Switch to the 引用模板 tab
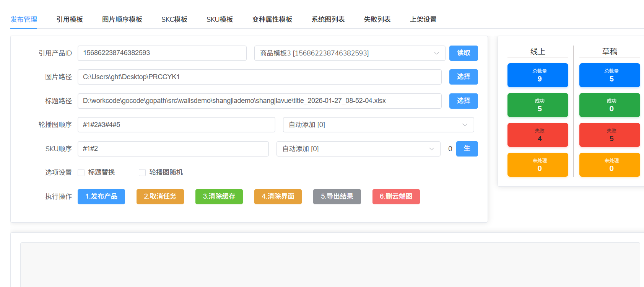The image size is (644, 287). pyautogui.click(x=70, y=20)
